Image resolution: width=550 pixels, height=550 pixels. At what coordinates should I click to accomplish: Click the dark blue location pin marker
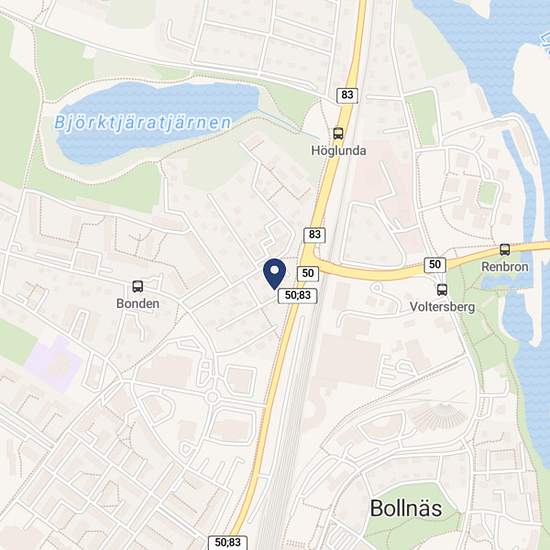[274, 274]
